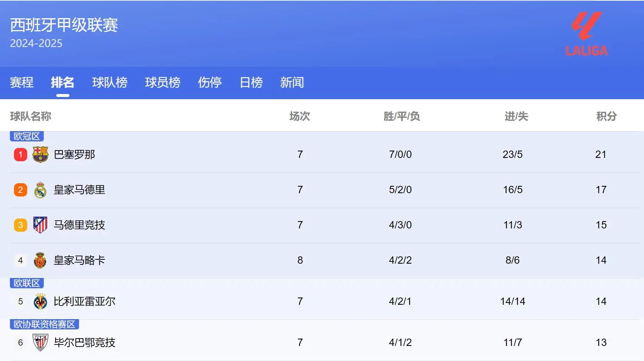The height and width of the screenshot is (361, 644).
Task: Click Atletico's 11/3 goals value
Action: pyautogui.click(x=512, y=225)
